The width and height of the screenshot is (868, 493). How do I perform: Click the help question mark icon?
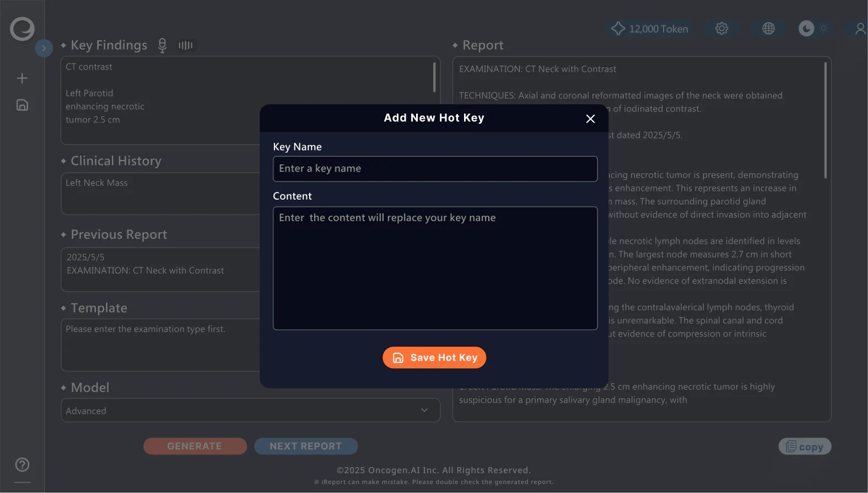[x=22, y=465]
